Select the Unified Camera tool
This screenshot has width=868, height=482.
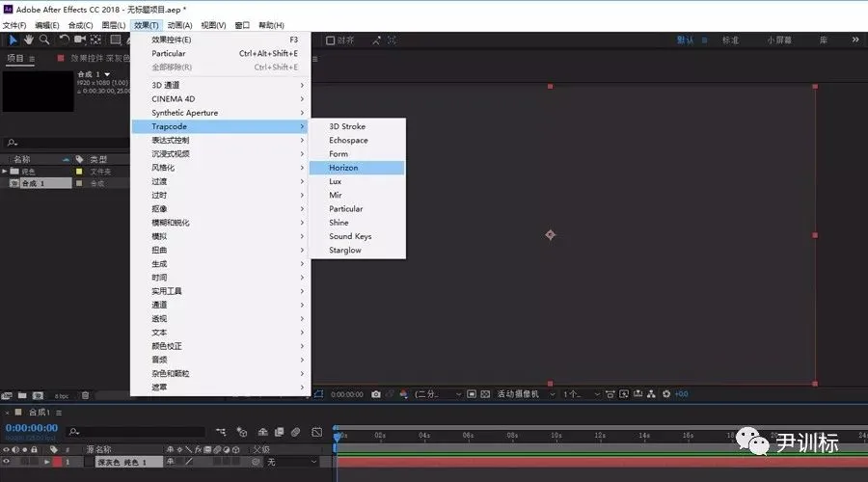pyautogui.click(x=80, y=40)
